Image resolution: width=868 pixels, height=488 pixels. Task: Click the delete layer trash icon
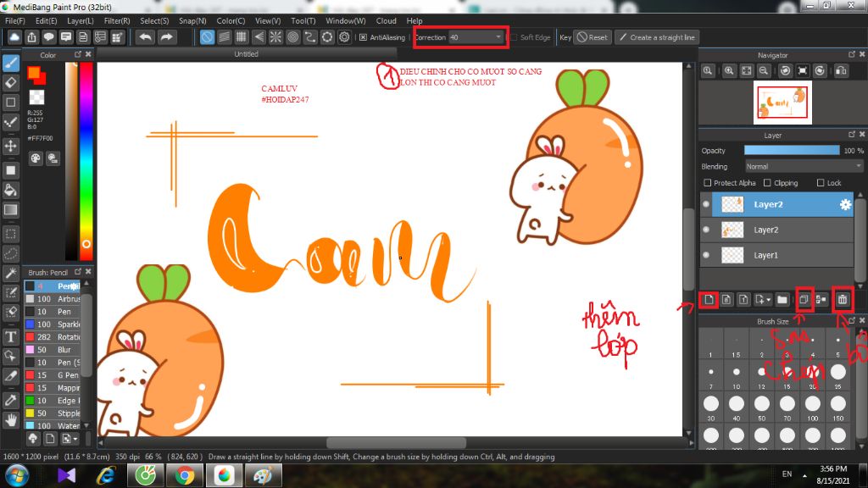tap(843, 300)
